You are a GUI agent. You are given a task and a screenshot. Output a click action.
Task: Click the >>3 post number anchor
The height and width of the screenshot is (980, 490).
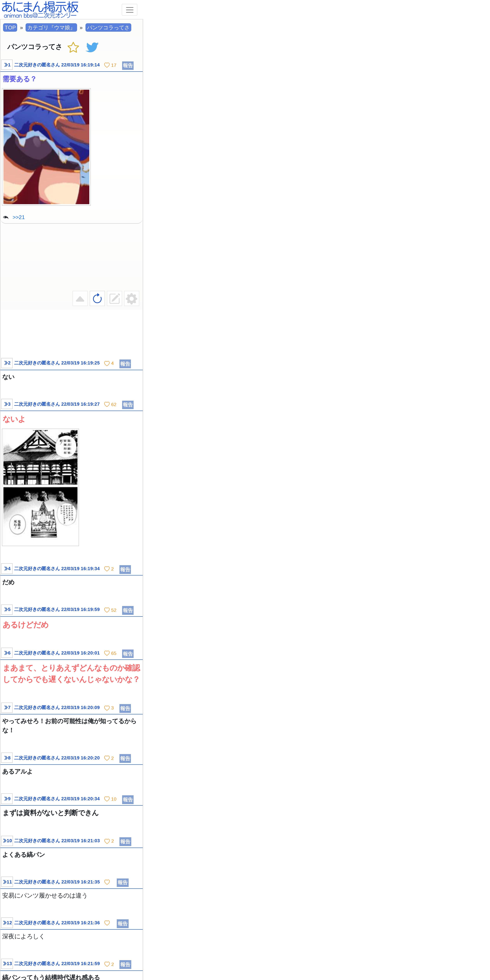tap(7, 404)
